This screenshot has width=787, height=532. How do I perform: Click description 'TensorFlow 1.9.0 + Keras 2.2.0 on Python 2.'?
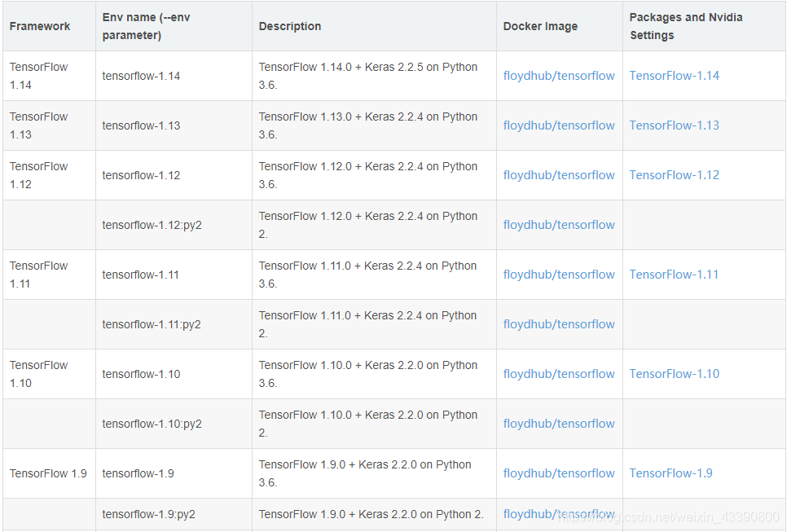pos(371,514)
